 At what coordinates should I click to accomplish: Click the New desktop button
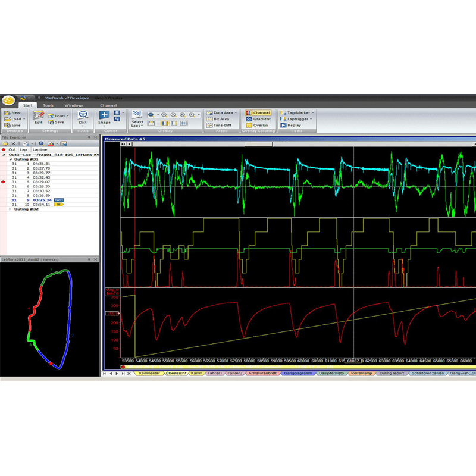click(12, 112)
